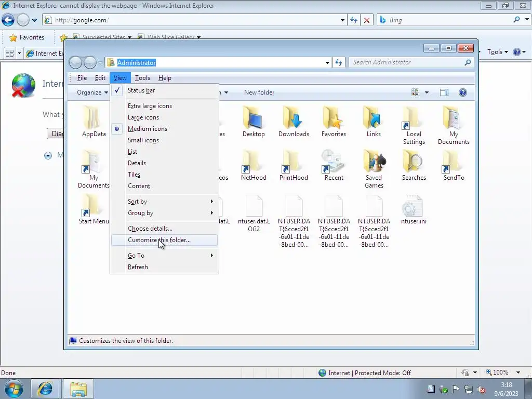Click the Action Center flag tray icon
Image resolution: width=532 pixels, height=399 pixels.
pos(456,389)
